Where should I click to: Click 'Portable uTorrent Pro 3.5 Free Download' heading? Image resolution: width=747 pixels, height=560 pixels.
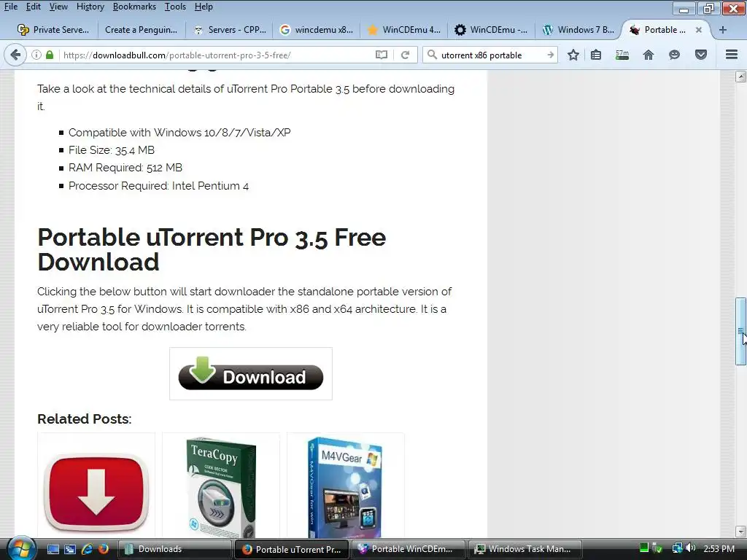(212, 249)
